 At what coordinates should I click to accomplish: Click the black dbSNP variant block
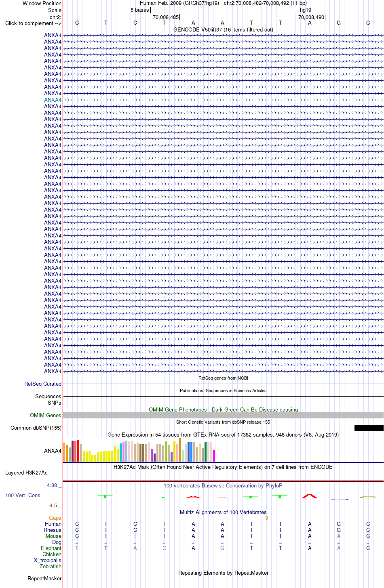(x=369, y=428)
